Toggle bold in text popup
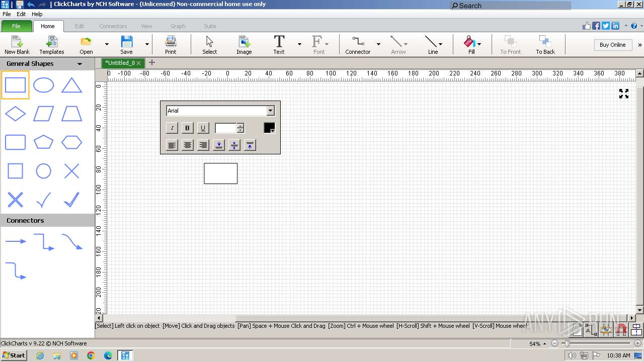 pos(187,128)
